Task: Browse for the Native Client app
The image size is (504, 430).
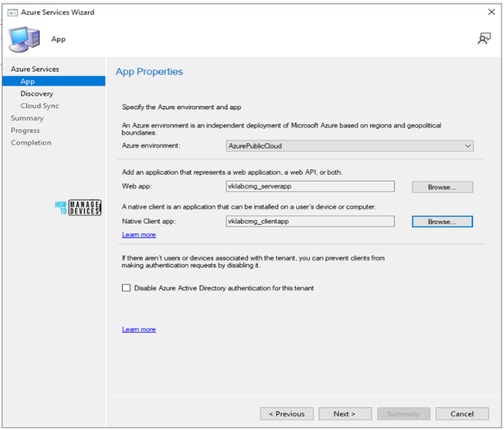Action: click(x=442, y=221)
